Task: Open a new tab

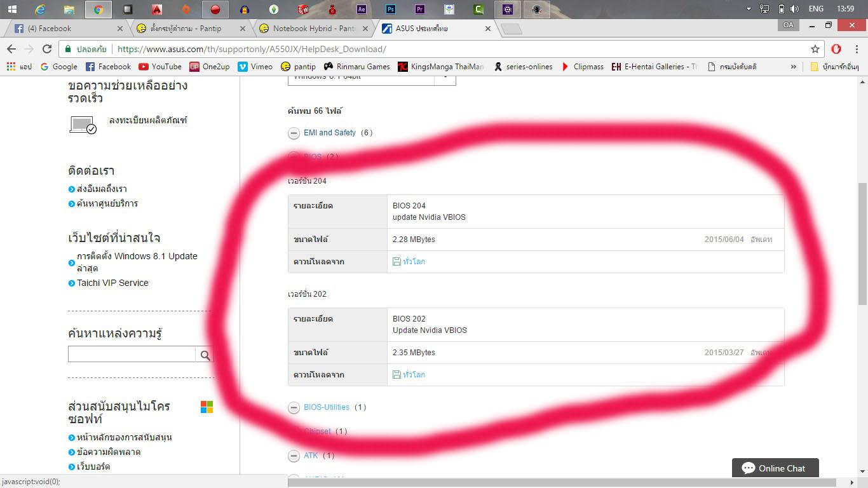Action: coord(512,29)
